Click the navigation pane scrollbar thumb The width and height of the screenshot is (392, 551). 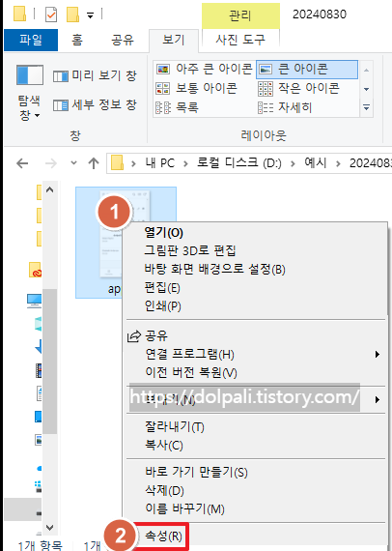pyautogui.click(x=50, y=362)
